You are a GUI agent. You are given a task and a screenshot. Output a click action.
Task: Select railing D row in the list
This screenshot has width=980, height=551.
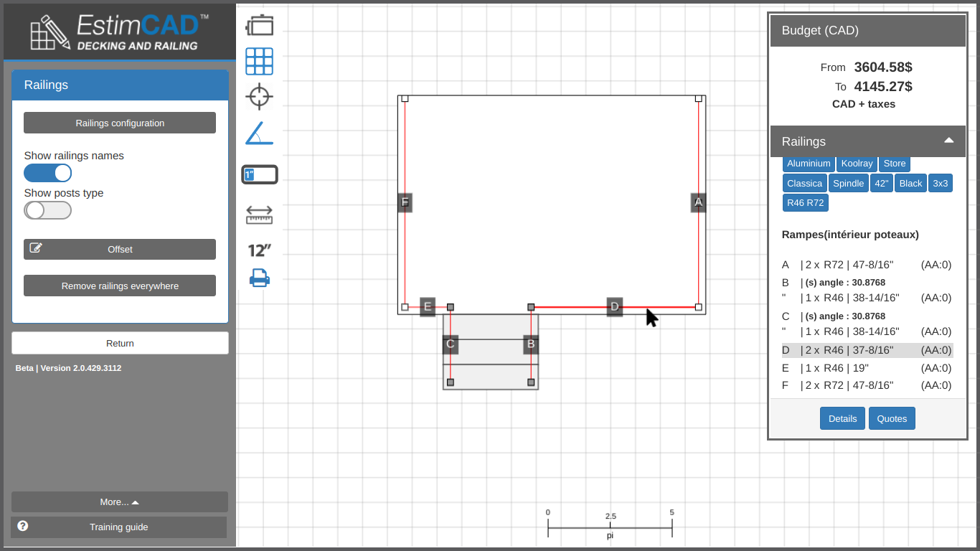click(867, 350)
